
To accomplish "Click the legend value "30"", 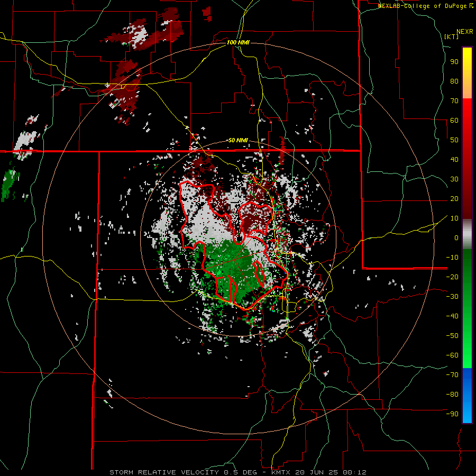I will 454,179.
